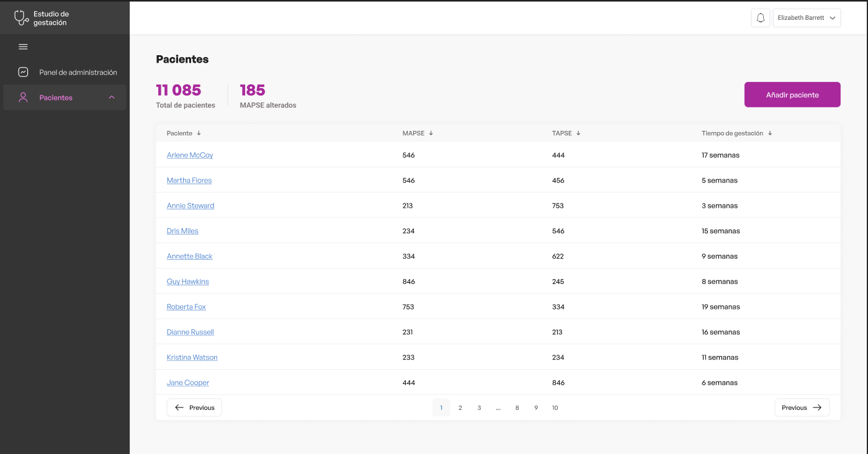Click the 6 semanas cell
Screen dimensions: 868x454
click(x=720, y=383)
